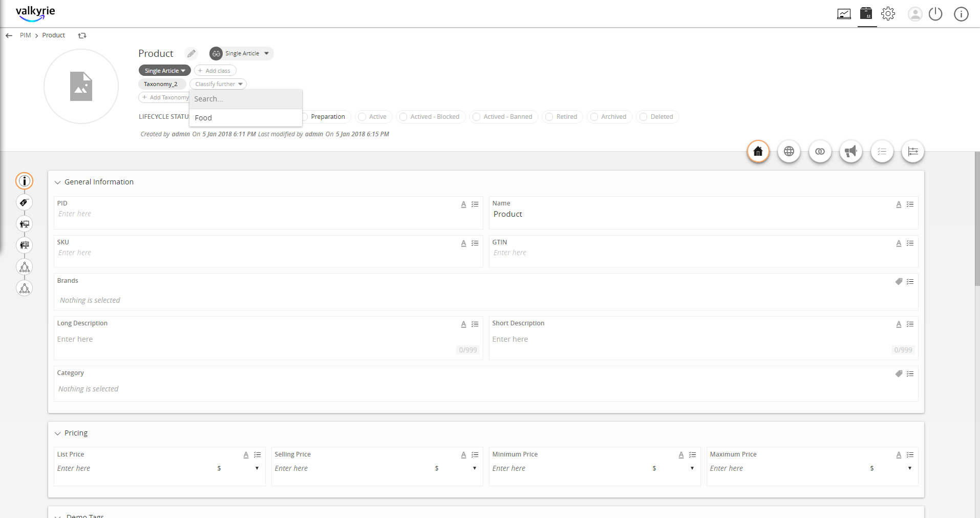Click the valkyrie logo
The width and height of the screenshot is (980, 518).
coord(35,13)
